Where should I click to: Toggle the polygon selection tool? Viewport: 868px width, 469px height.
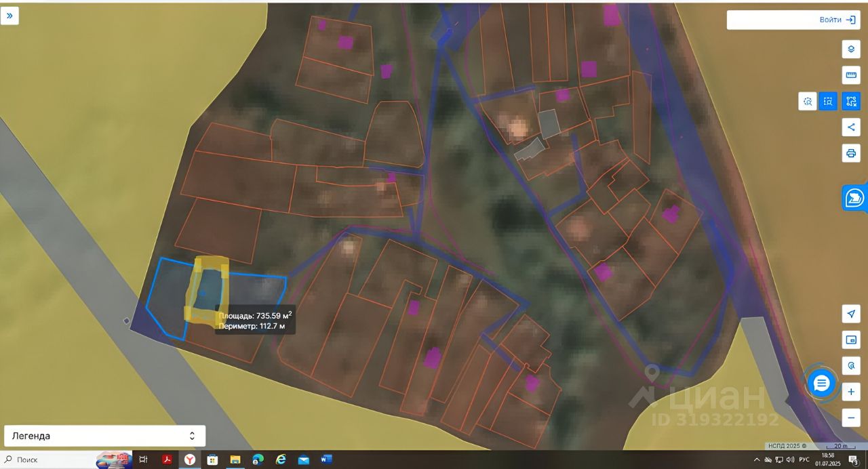[851, 102]
